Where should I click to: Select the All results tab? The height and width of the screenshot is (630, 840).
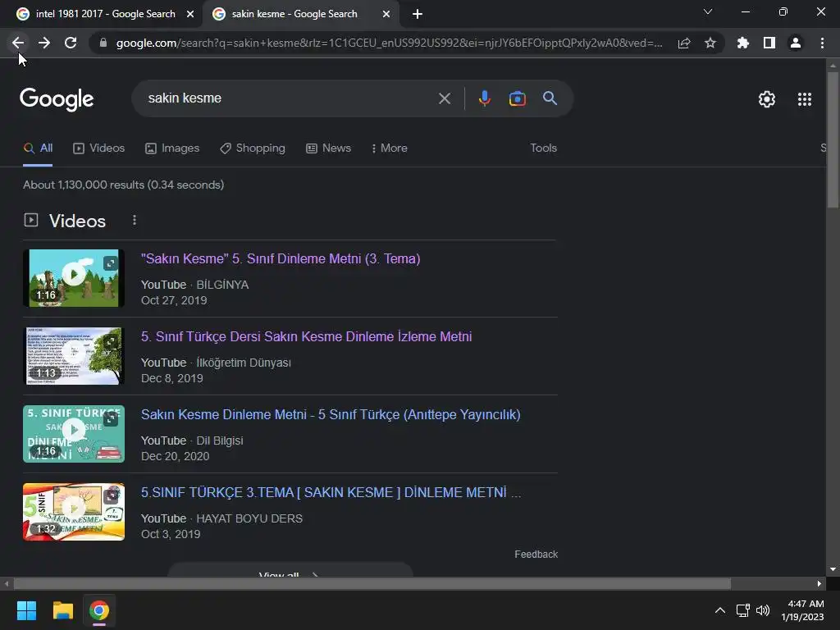pos(38,148)
